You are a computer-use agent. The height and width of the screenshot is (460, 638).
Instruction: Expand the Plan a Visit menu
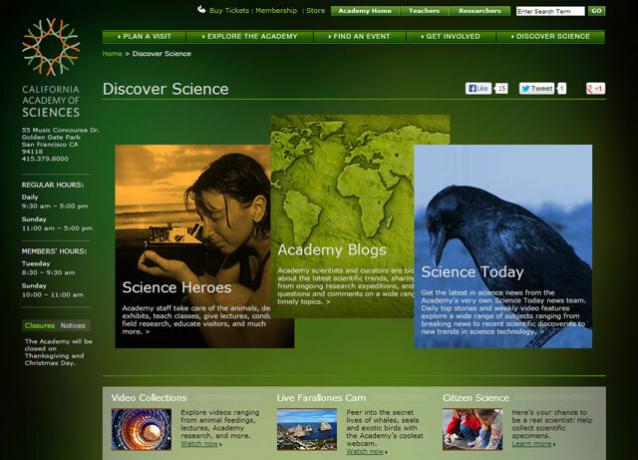point(144,37)
